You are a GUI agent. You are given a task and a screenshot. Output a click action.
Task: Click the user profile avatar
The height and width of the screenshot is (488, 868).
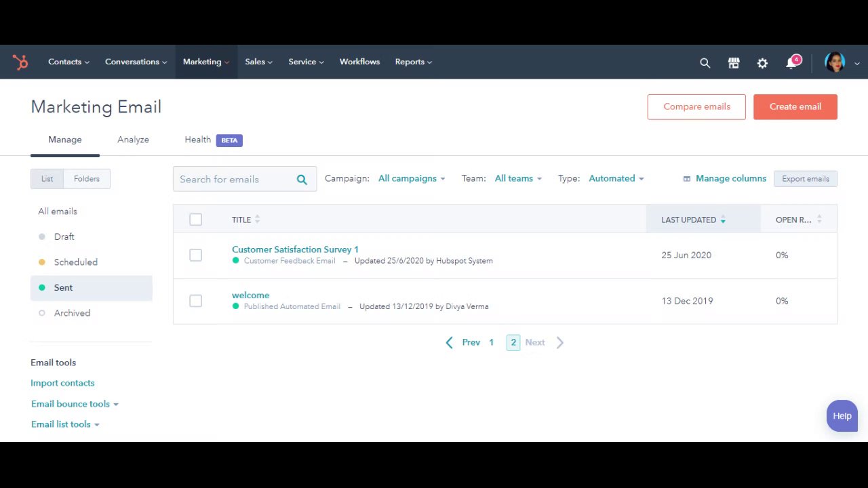click(835, 62)
